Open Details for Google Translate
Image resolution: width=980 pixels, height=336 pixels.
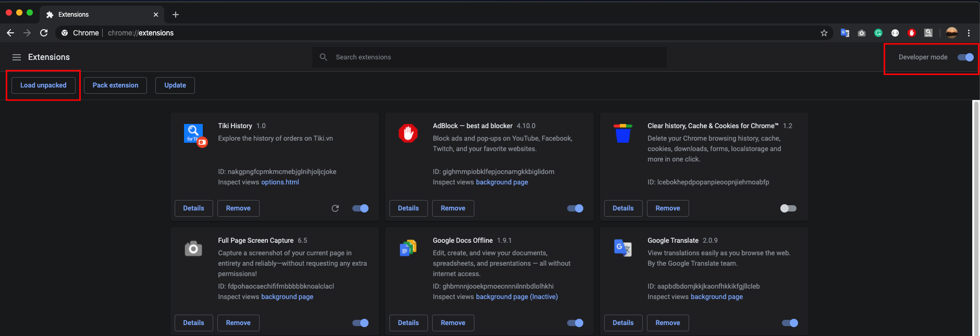click(x=623, y=323)
